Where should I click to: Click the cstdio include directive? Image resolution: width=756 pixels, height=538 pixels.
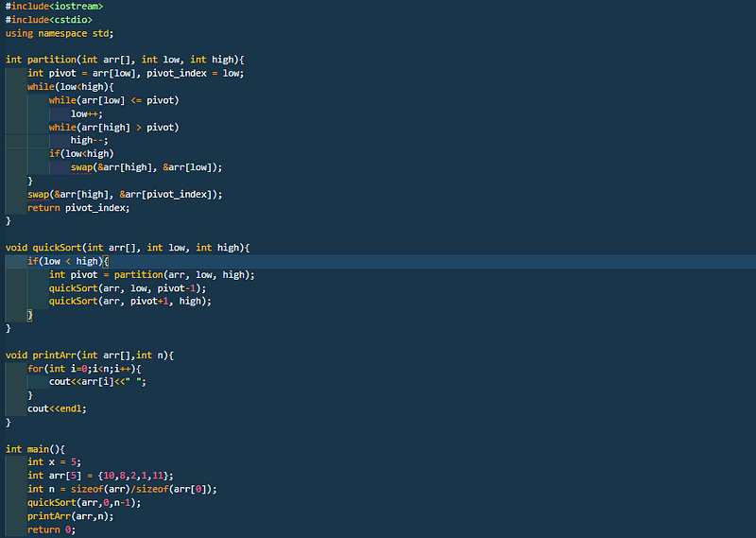click(x=49, y=20)
